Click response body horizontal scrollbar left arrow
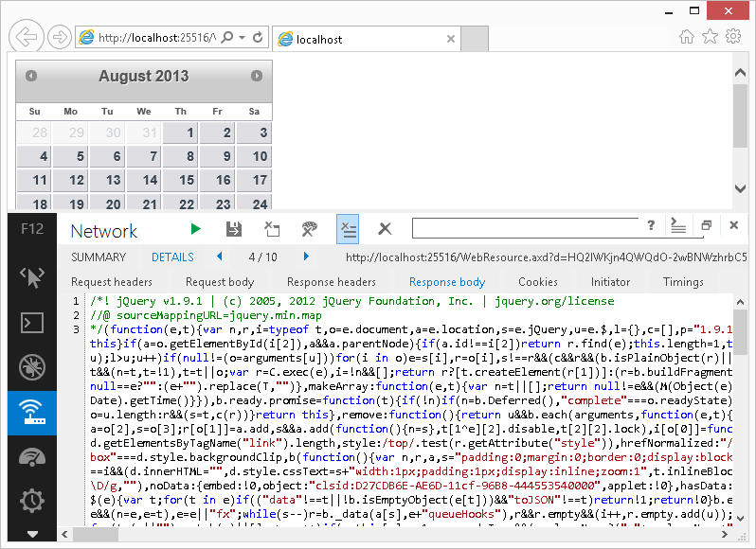This screenshot has width=756, height=549. (x=64, y=534)
